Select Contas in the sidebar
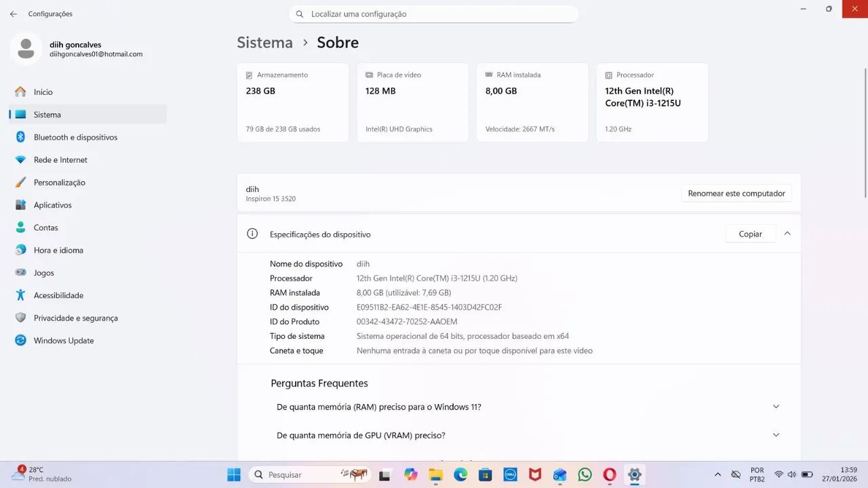This screenshot has width=868, height=488. (x=45, y=228)
